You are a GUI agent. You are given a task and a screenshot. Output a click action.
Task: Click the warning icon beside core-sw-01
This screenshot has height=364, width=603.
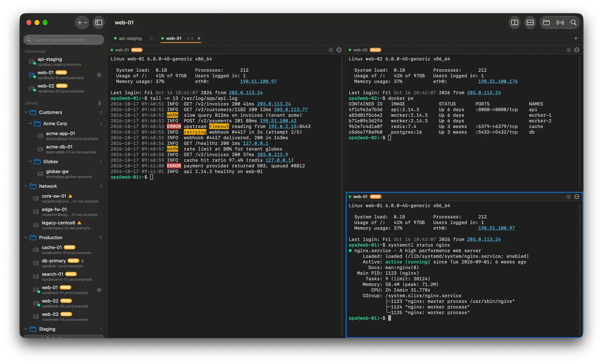[70, 196]
